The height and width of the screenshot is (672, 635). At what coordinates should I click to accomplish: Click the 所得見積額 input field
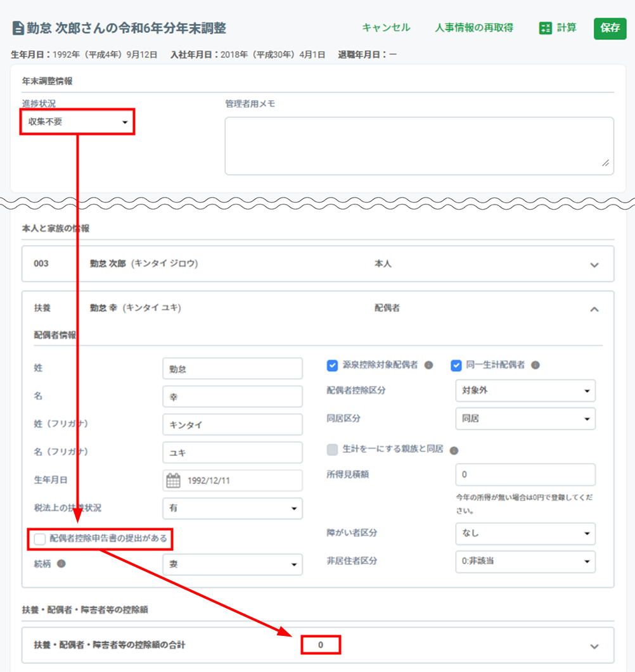525,474
